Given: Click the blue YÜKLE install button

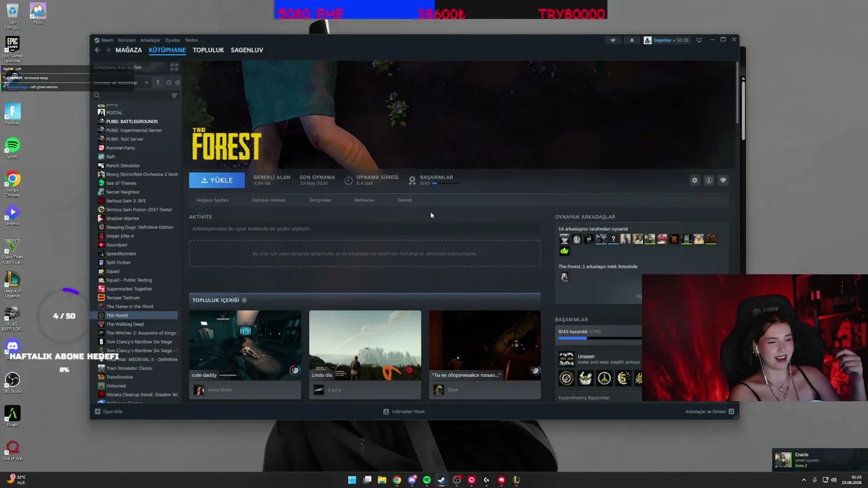Looking at the screenshot, I should (x=217, y=180).
